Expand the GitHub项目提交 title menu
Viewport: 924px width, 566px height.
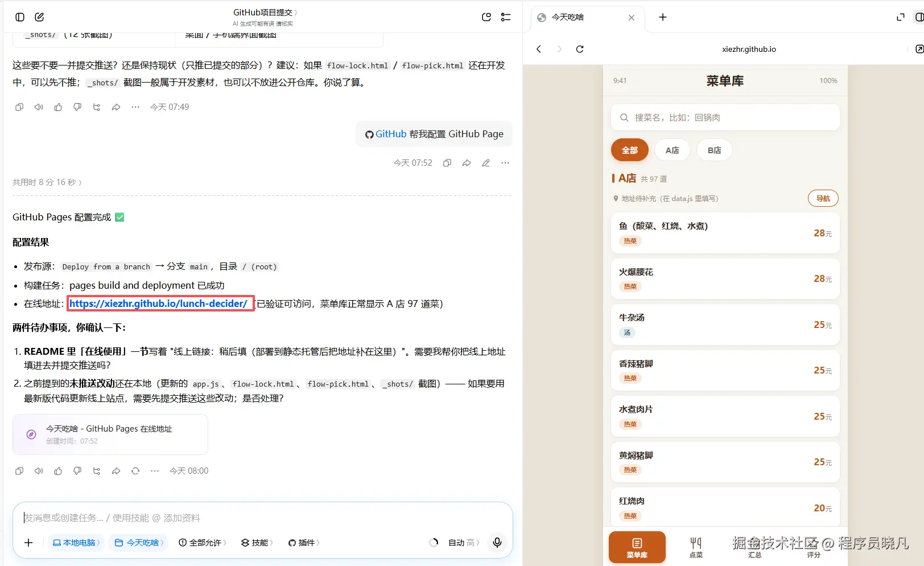[265, 12]
